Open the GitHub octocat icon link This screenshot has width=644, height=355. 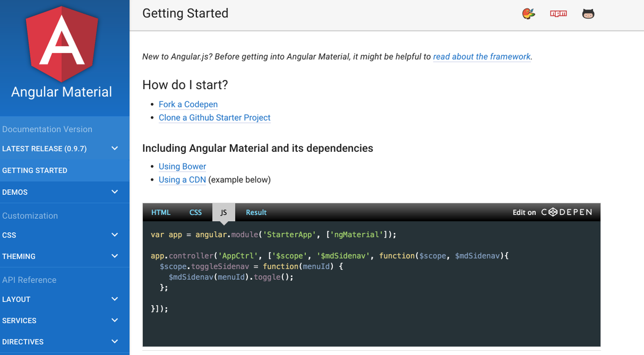[x=588, y=14]
